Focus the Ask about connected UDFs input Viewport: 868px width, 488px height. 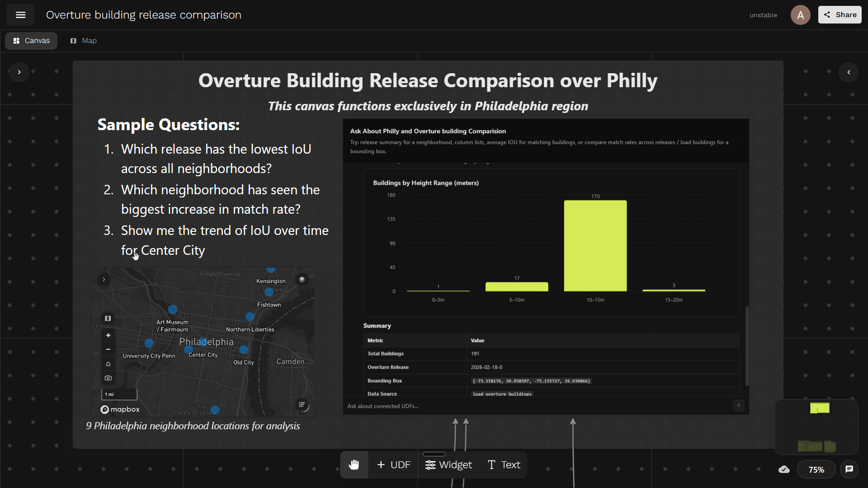pyautogui.click(x=538, y=406)
